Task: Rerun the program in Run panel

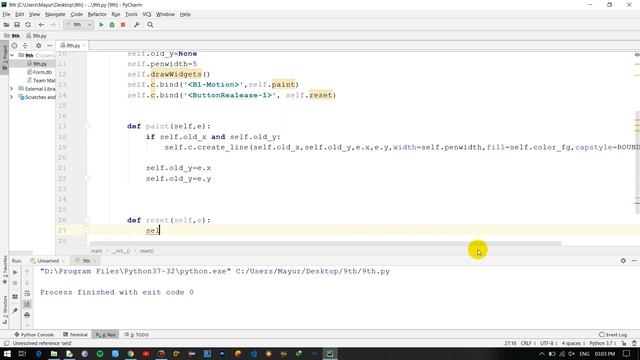Action: pyautogui.click(x=15, y=272)
